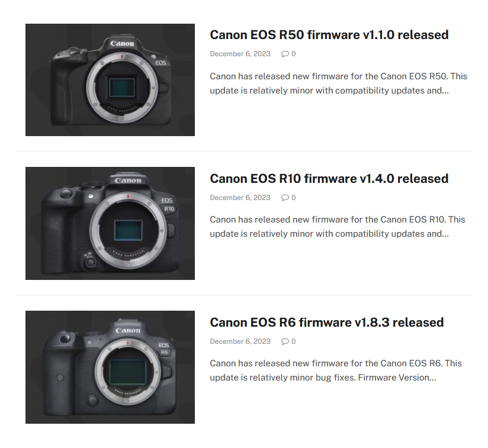Click the EOS R50 camera thumbnail image
Viewport: 488px width, 448px height.
[x=110, y=80]
